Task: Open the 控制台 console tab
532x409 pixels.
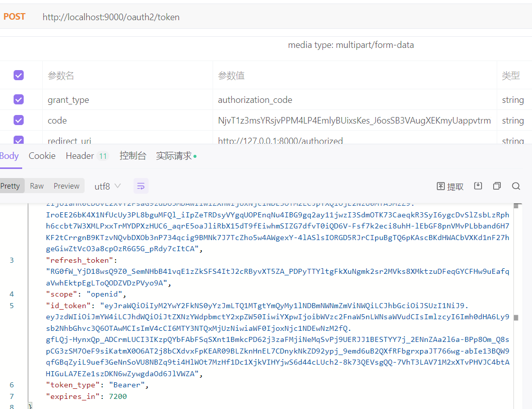Action: (132, 156)
